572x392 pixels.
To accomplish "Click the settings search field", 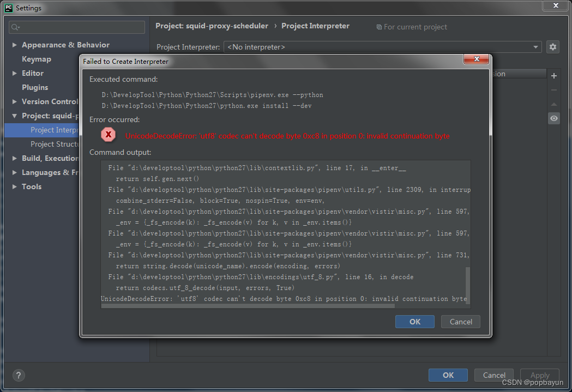I will coord(76,27).
